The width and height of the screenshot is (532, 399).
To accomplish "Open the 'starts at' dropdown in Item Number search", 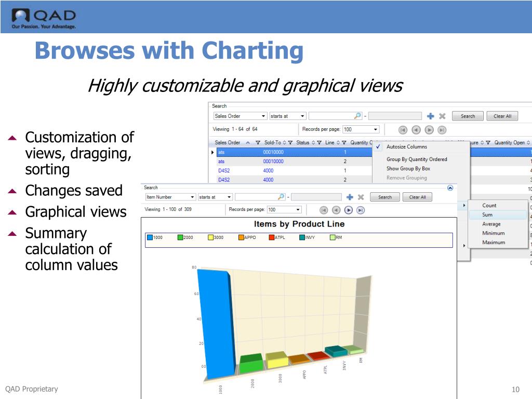I will pos(229,197).
